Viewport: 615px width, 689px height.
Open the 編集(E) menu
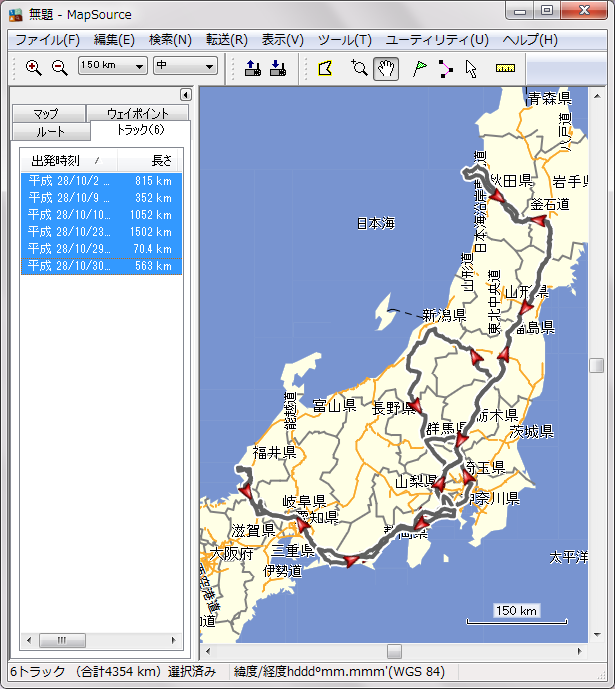[x=114, y=40]
